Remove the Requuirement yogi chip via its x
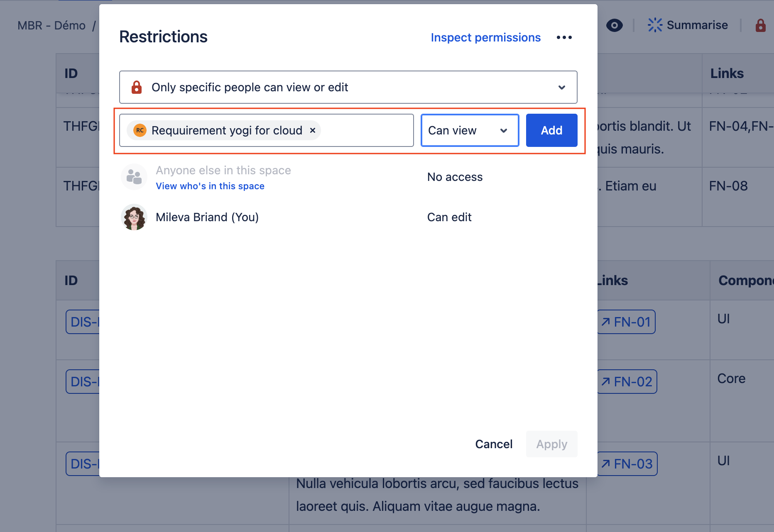 (x=312, y=130)
